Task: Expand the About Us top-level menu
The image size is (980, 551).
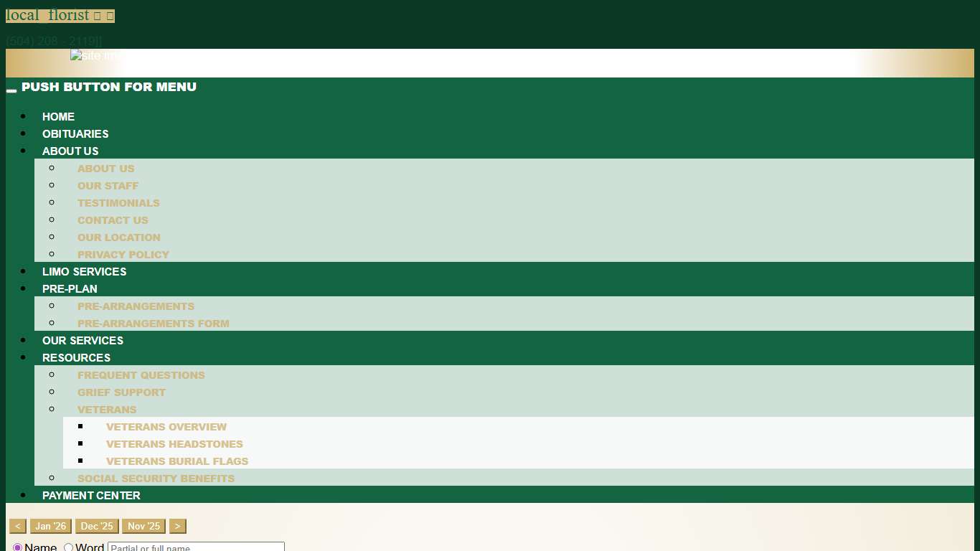Action: pyautogui.click(x=70, y=151)
